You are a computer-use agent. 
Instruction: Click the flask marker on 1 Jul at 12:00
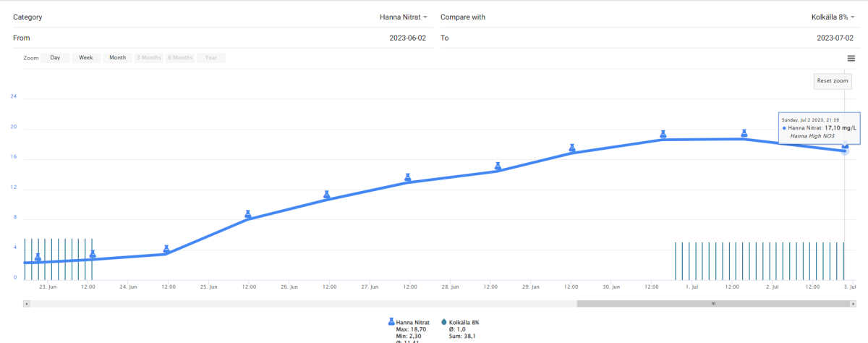pos(744,133)
